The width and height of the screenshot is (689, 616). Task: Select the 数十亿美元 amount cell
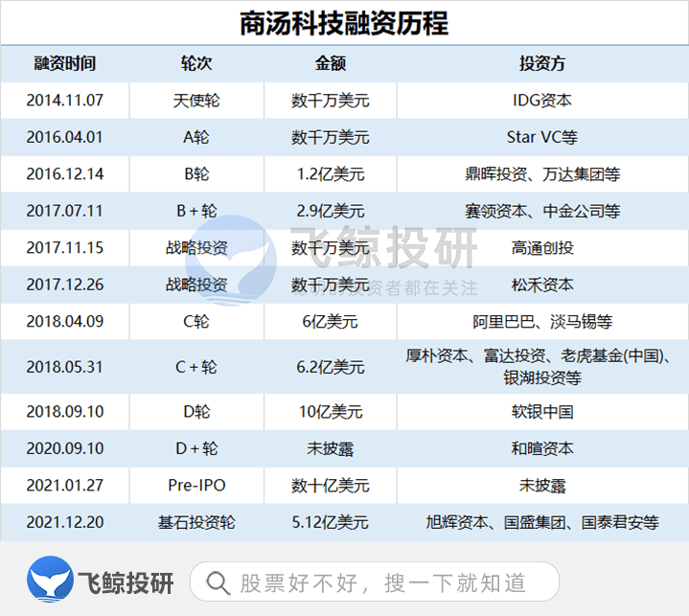coord(330,486)
